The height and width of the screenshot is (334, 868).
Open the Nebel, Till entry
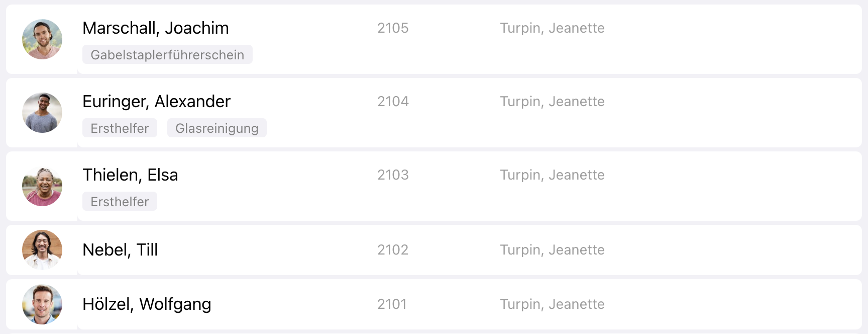coord(120,250)
